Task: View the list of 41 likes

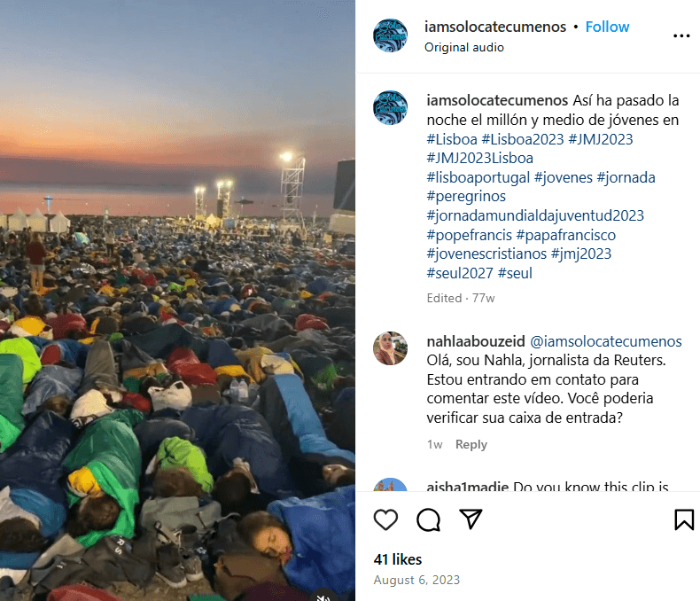Action: (x=397, y=559)
